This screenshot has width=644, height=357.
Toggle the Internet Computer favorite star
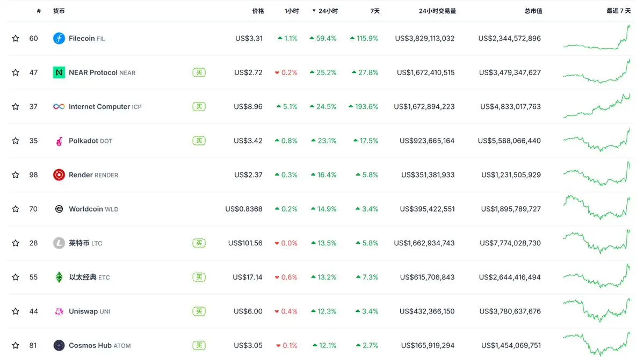pyautogui.click(x=16, y=106)
